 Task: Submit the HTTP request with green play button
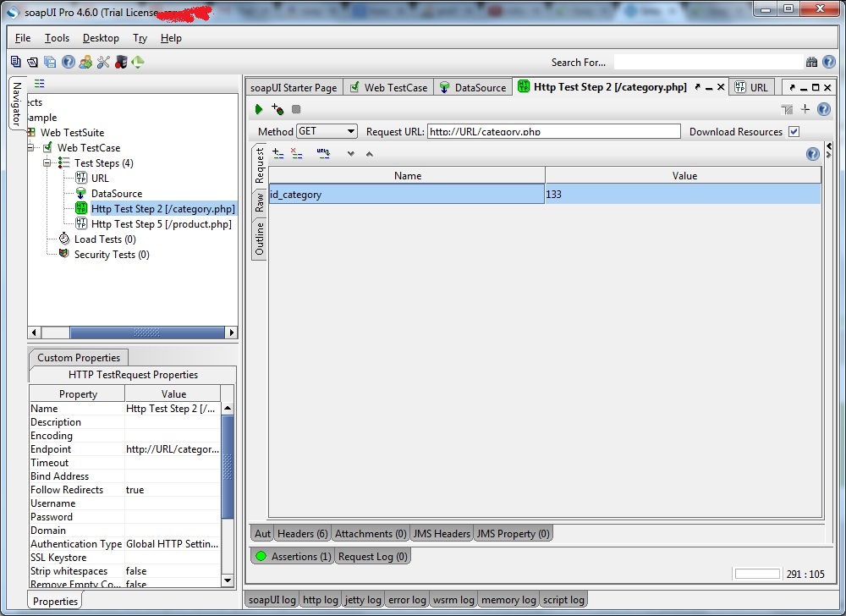pos(258,109)
